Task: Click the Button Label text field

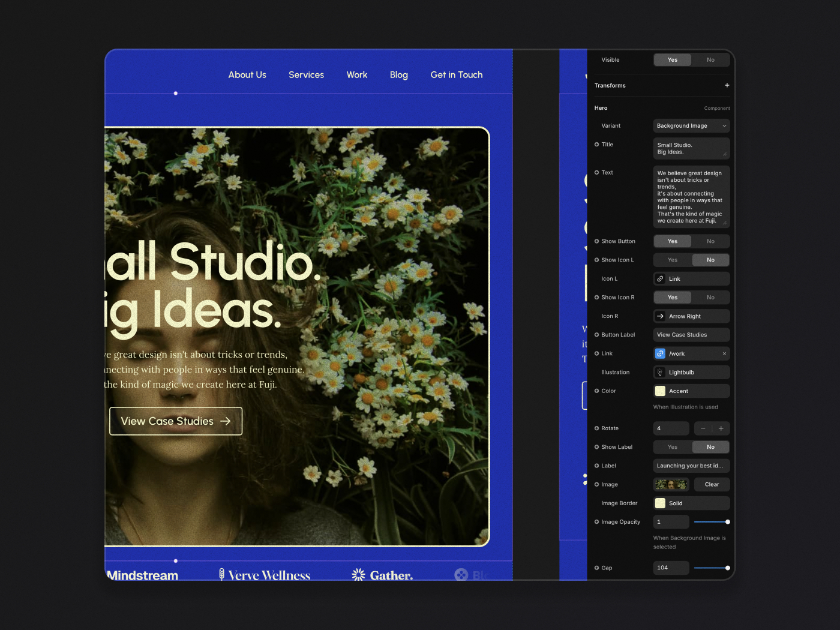Action: point(691,335)
